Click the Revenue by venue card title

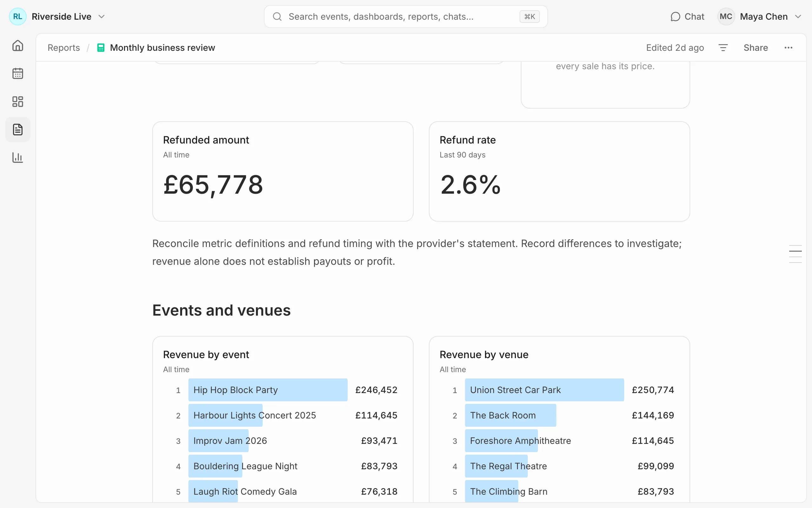tap(484, 354)
